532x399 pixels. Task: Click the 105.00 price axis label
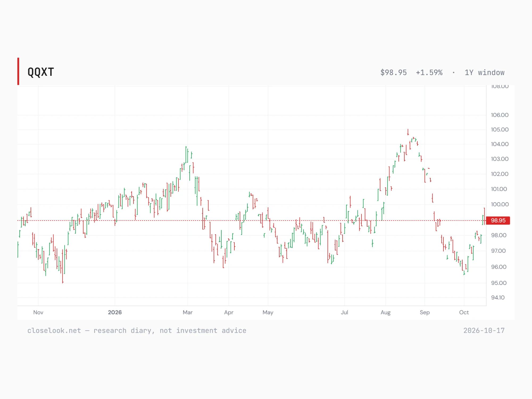coord(500,130)
